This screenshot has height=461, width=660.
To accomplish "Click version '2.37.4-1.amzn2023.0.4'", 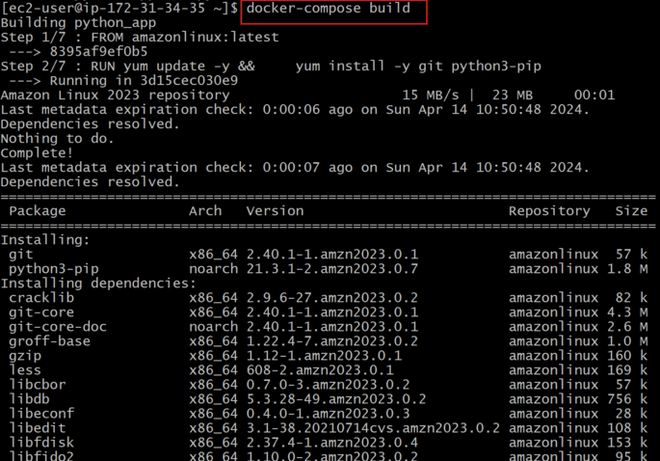I will [332, 442].
